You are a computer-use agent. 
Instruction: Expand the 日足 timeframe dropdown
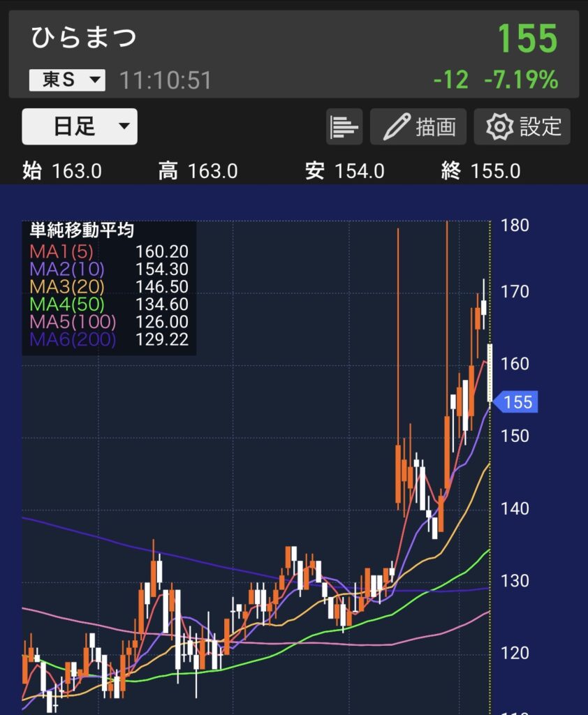tap(80, 127)
